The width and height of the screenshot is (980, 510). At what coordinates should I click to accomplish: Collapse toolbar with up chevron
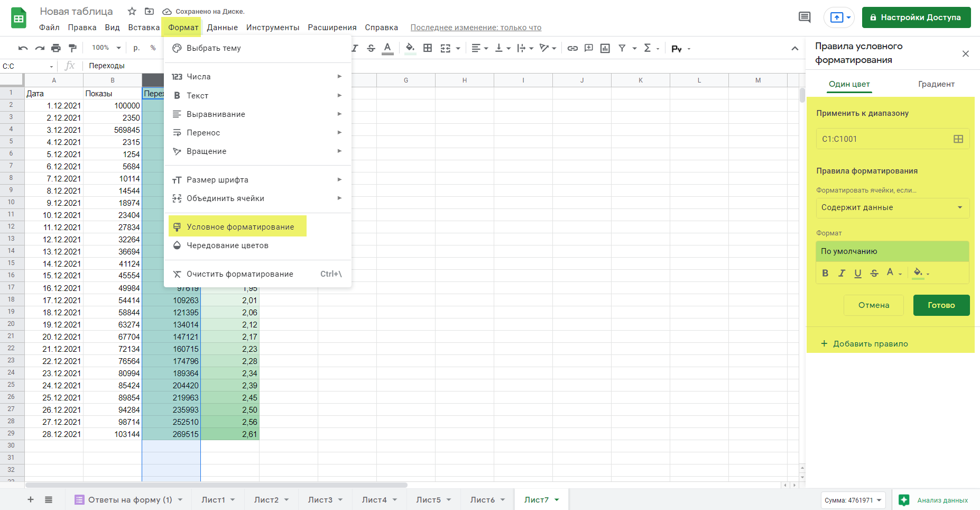click(794, 48)
